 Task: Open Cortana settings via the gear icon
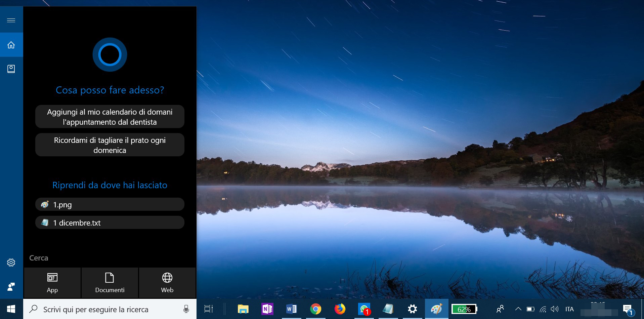tap(11, 263)
